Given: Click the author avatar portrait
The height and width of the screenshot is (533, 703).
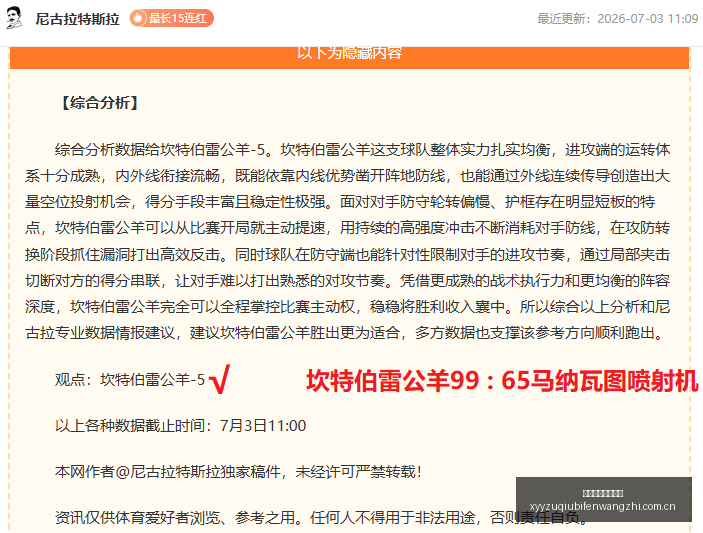Looking at the screenshot, I should (x=14, y=18).
